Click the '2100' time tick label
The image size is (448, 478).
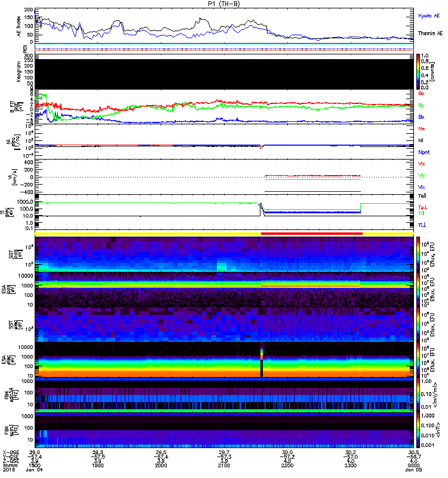pos(224,465)
